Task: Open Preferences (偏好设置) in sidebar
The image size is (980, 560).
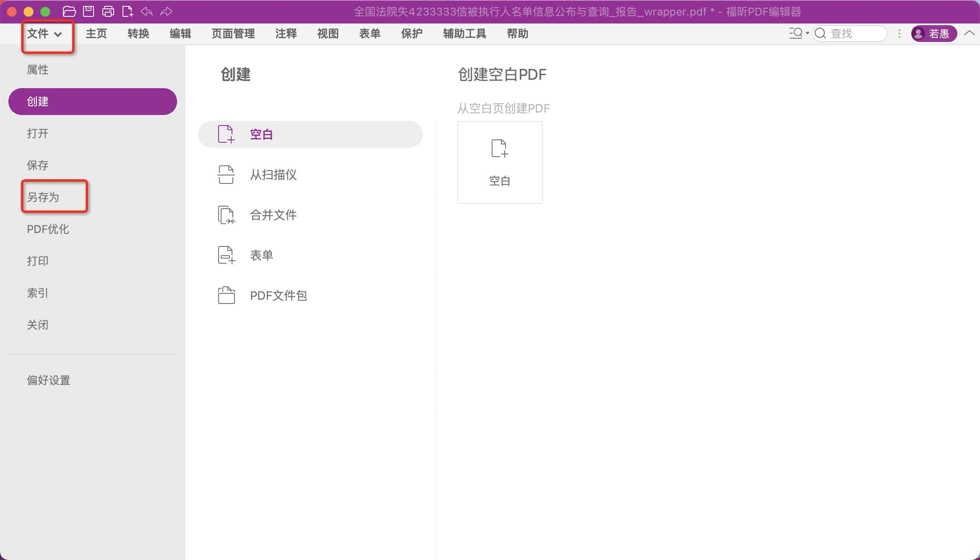Action: point(49,380)
